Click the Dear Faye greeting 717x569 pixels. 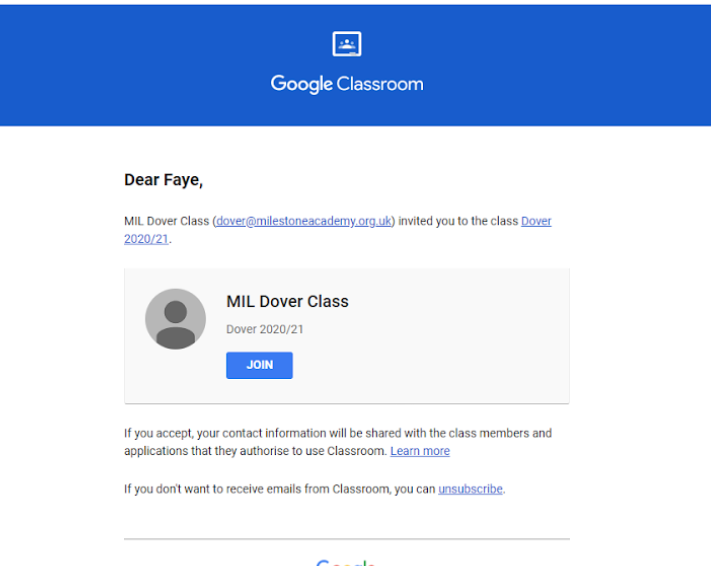coord(163,180)
